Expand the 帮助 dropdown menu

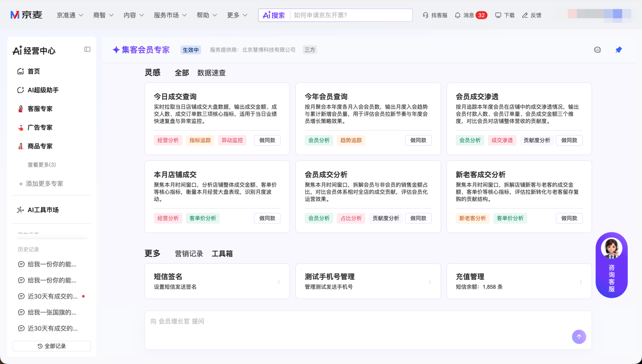pos(207,15)
